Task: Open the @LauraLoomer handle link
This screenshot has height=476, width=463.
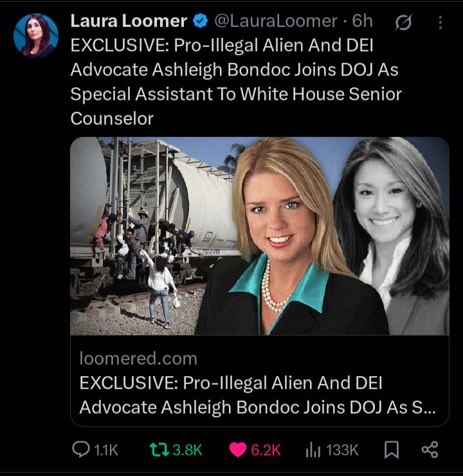Action: click(276, 21)
